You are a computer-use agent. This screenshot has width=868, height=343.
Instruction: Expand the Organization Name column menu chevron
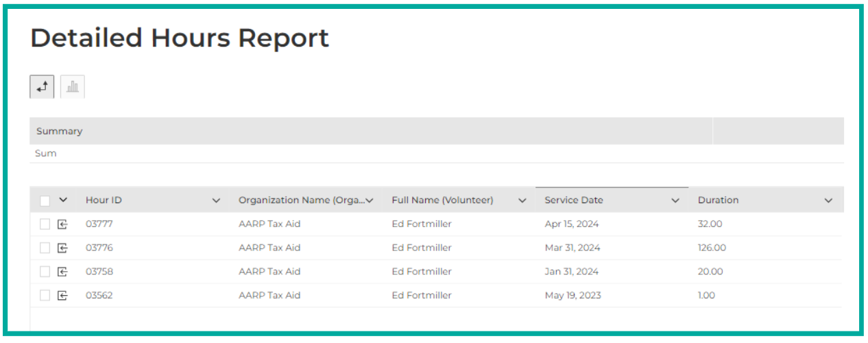tap(370, 201)
